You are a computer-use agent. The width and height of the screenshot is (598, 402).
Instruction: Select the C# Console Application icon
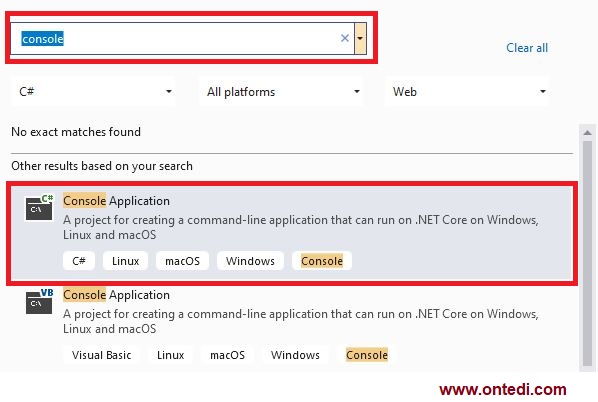(39, 207)
